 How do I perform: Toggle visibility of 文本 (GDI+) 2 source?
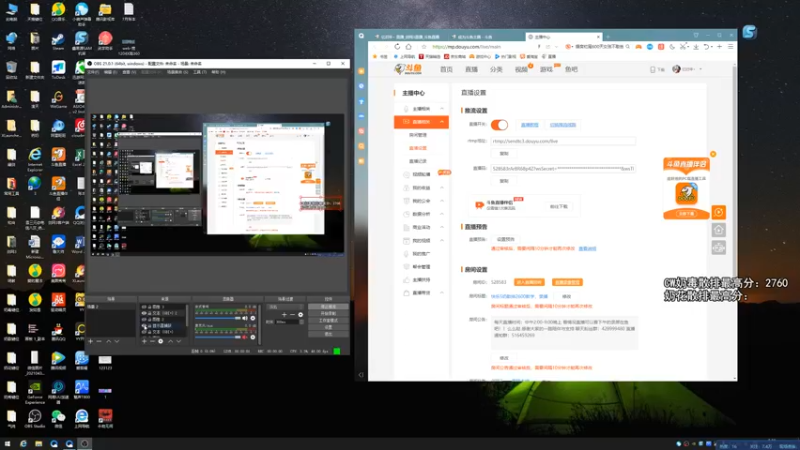(x=144, y=313)
